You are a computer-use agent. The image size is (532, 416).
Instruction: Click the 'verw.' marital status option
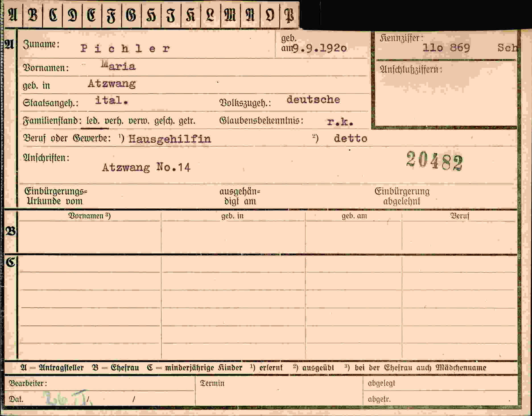tap(139, 121)
